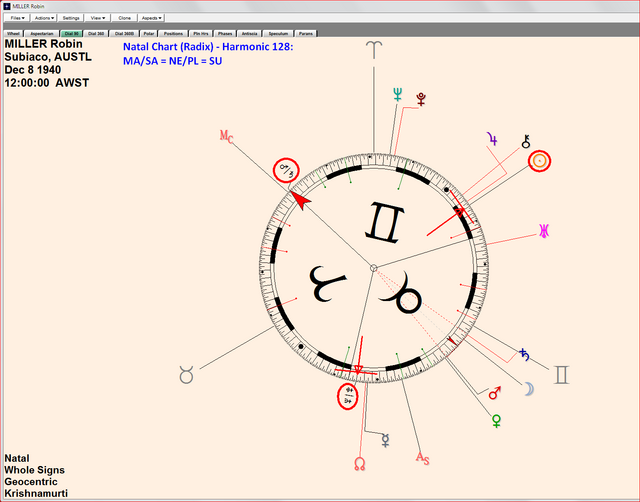Viewport: 640px width, 502px height.
Task: Switch to the Aspectarian tab
Action: coord(42,33)
